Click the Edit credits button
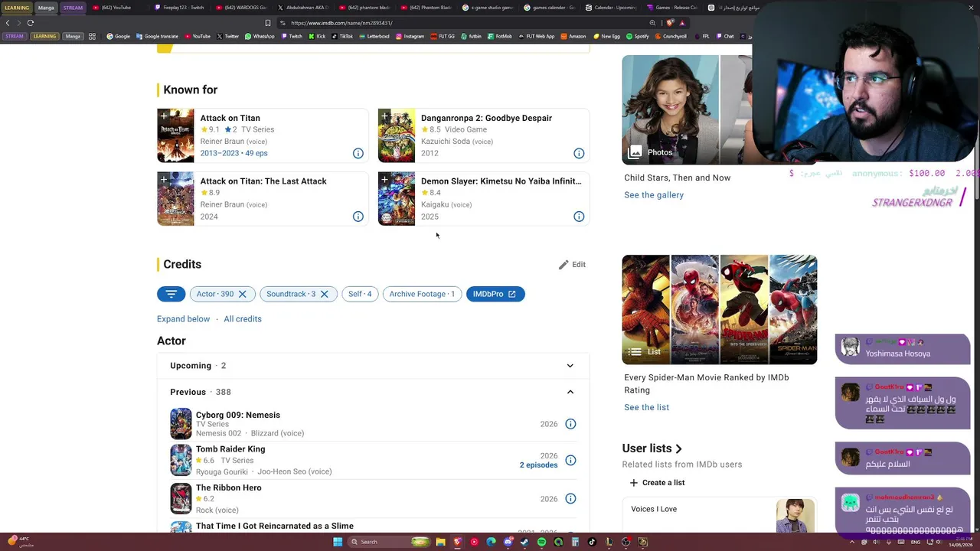980x551 pixels. (x=572, y=265)
